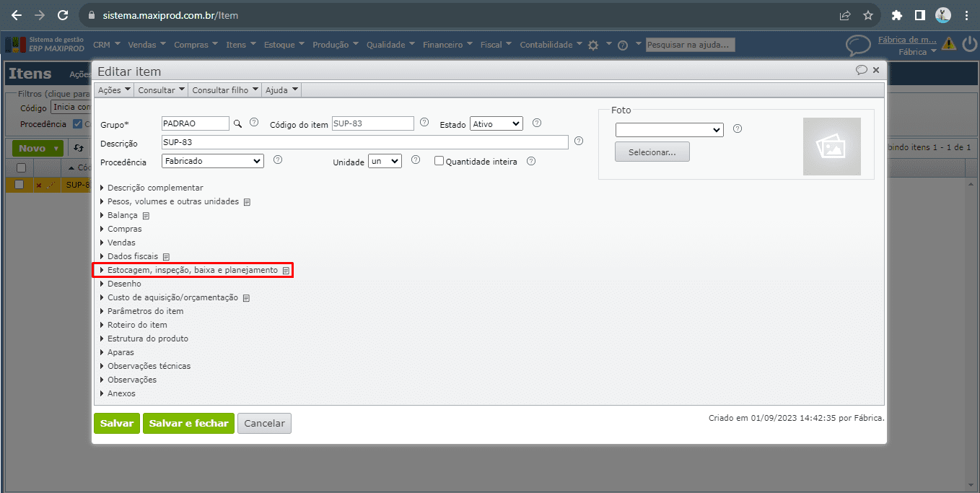Image resolution: width=980 pixels, height=493 pixels.
Task: Click the warning triangle alert icon
Action: pos(949,43)
